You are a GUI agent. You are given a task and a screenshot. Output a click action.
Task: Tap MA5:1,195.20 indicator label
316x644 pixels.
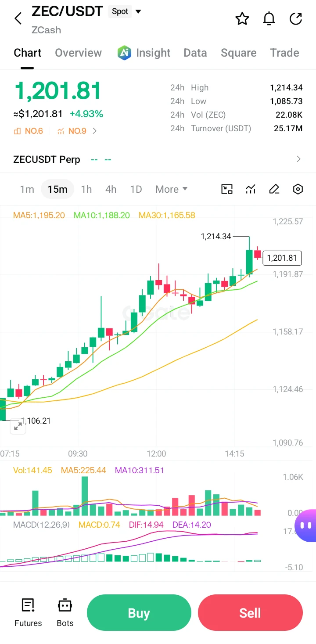(x=39, y=215)
